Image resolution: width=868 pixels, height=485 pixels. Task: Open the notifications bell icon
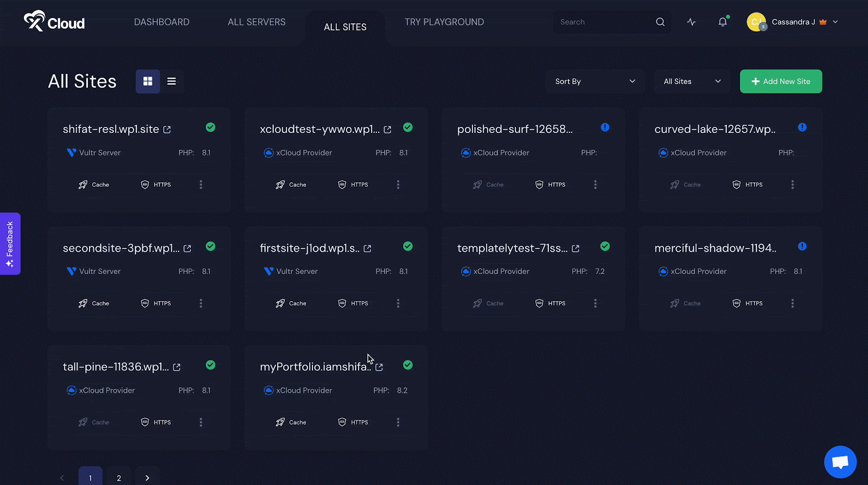722,22
